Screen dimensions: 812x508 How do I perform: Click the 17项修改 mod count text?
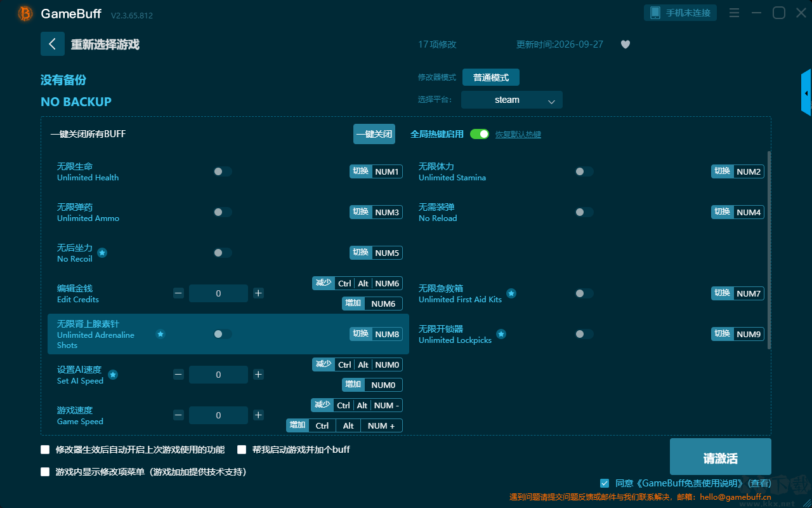[437, 44]
